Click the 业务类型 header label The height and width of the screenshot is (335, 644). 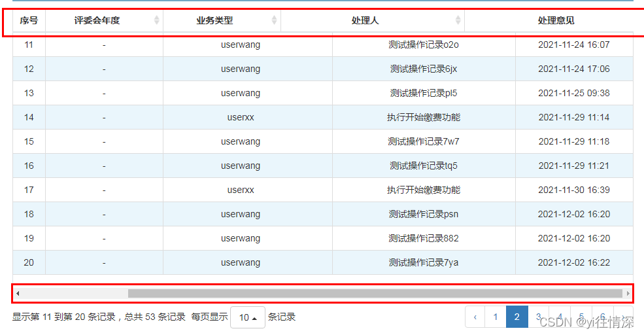[214, 20]
